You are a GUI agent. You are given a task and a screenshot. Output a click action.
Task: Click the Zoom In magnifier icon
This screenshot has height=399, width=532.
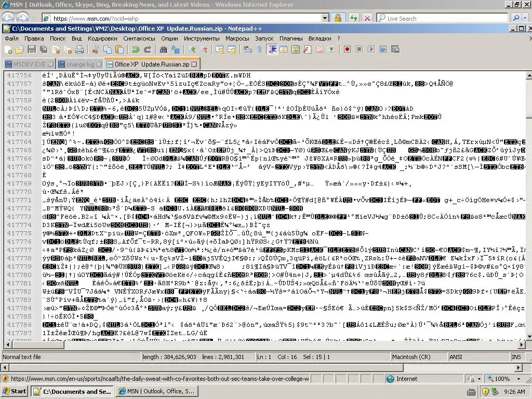click(192, 49)
